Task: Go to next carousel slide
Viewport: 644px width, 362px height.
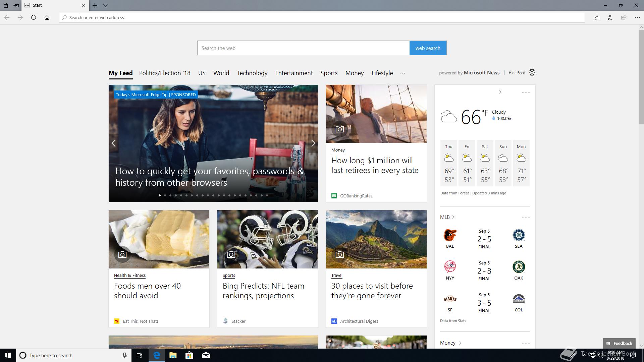Action: point(313,143)
